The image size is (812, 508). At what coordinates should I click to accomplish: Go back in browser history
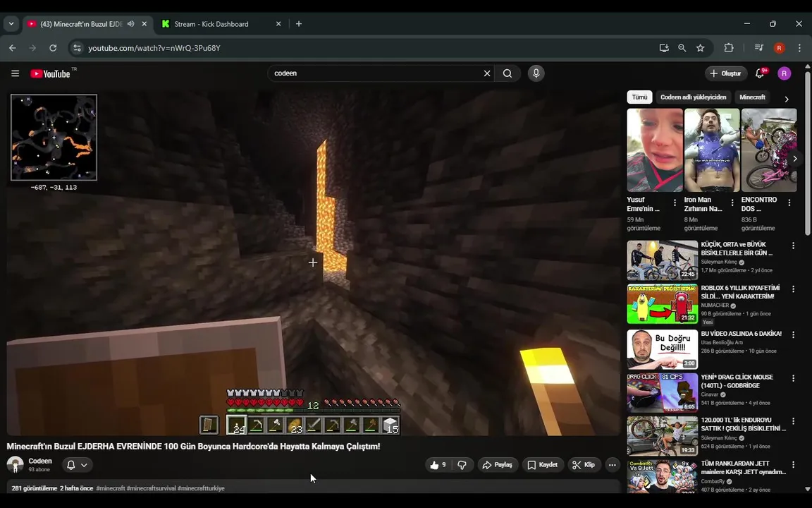tap(13, 48)
